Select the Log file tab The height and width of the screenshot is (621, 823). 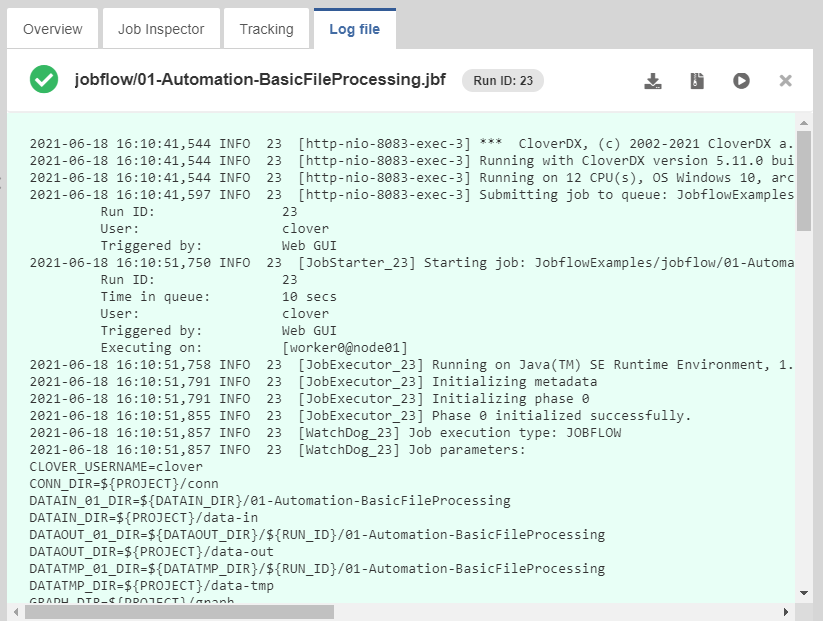click(x=354, y=29)
